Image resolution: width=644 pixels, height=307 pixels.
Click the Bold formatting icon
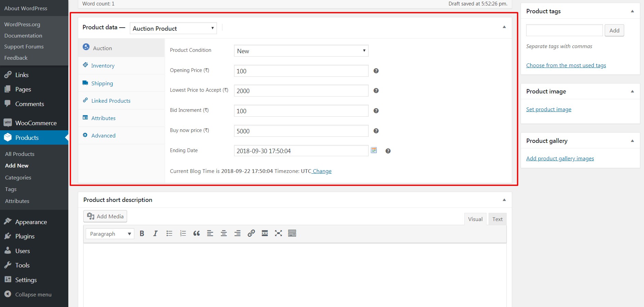tap(142, 233)
